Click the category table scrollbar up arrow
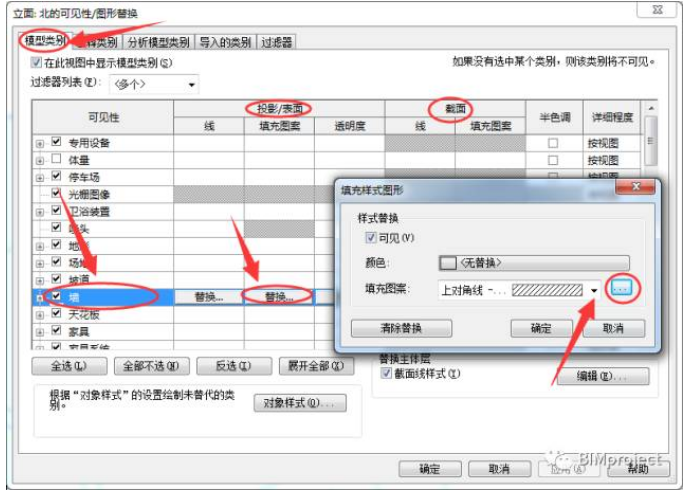 click(651, 108)
